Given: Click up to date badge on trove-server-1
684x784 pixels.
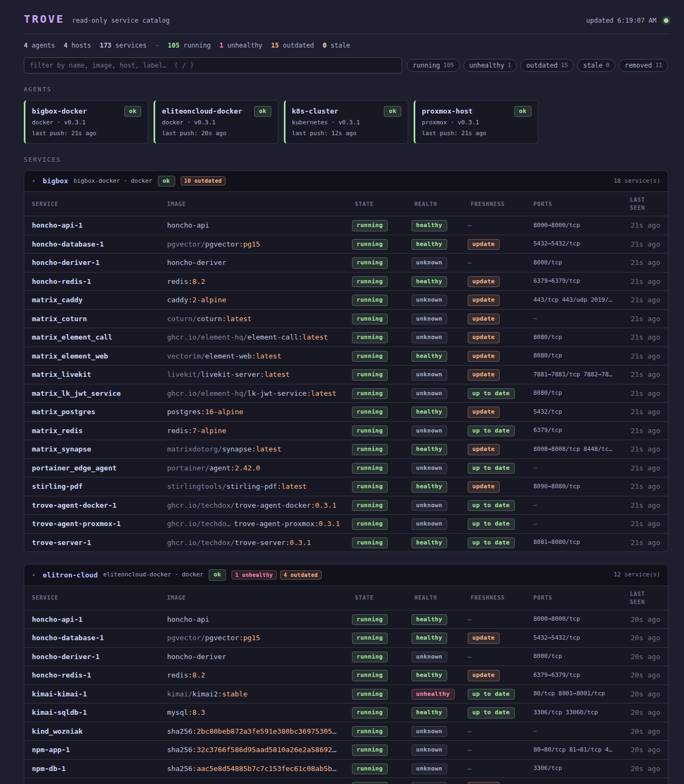Looking at the screenshot, I should click(x=491, y=543).
